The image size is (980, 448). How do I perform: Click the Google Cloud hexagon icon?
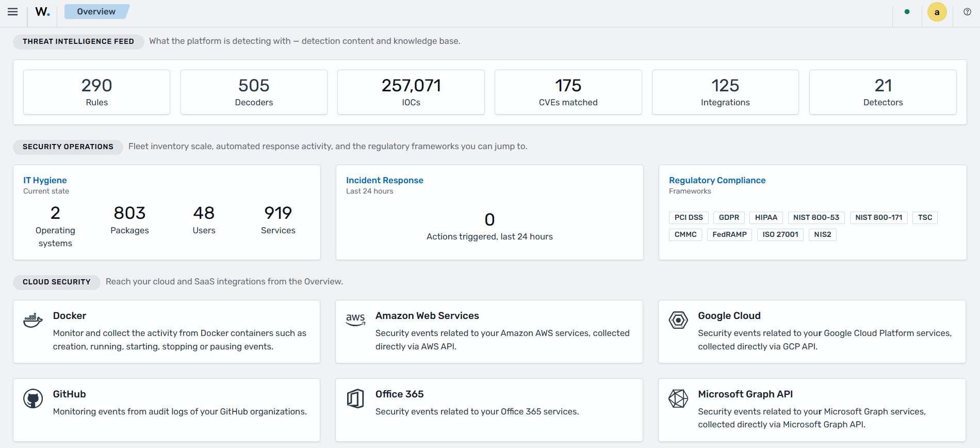click(678, 320)
